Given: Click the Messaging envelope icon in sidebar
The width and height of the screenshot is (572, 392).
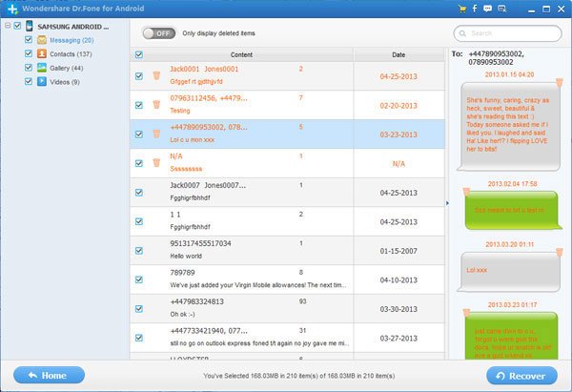Looking at the screenshot, I should pos(41,40).
